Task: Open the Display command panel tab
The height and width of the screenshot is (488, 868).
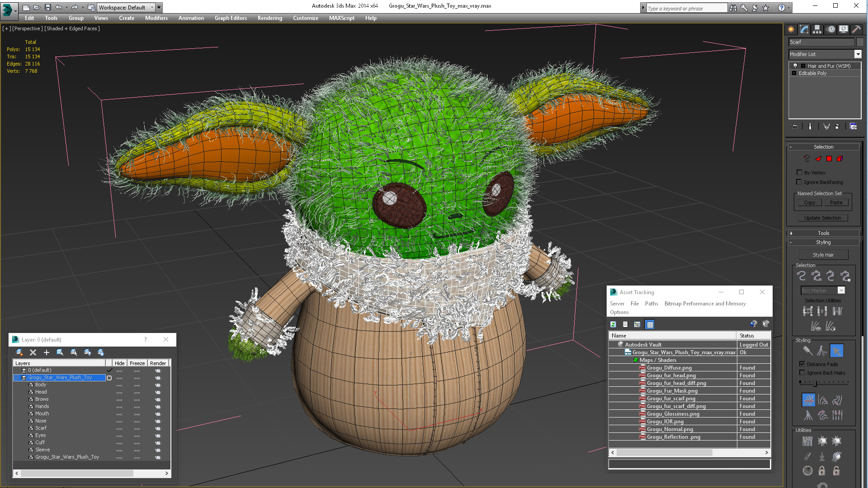Action: point(844,29)
